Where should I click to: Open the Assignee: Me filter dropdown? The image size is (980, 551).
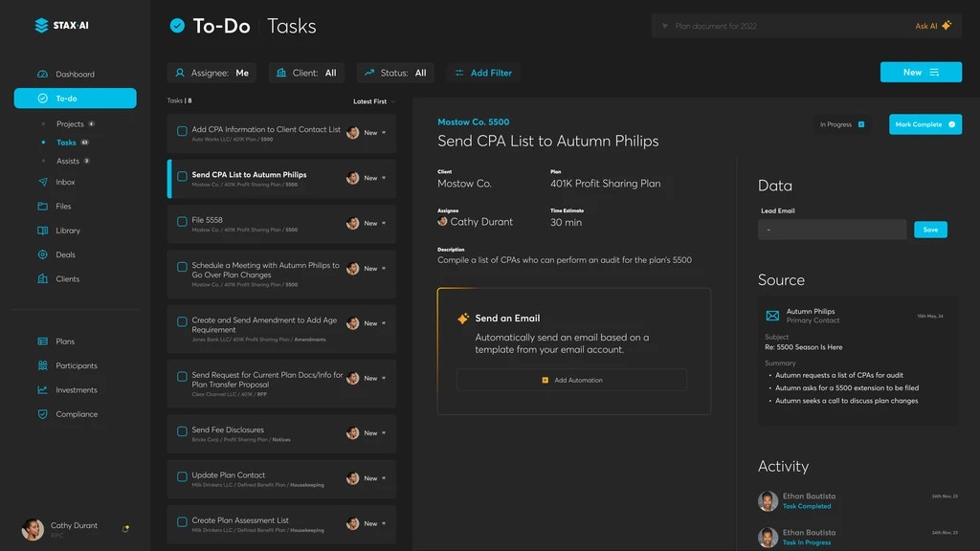[212, 73]
